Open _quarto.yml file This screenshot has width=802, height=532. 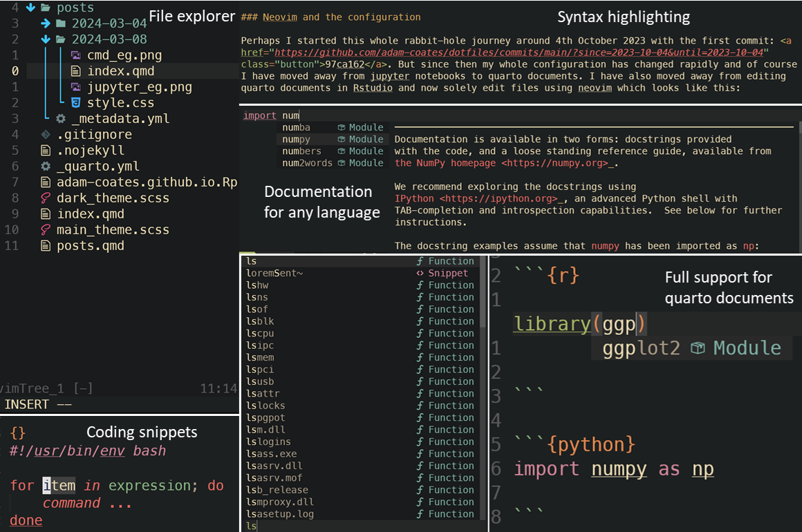pos(98,166)
